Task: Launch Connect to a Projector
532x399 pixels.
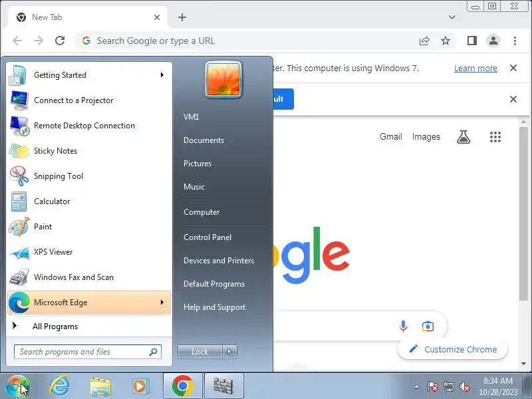Action: 89,100
